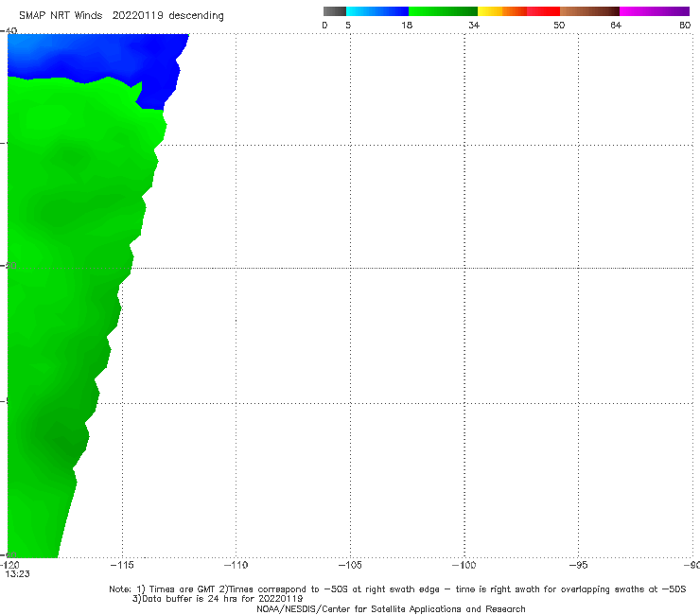This screenshot has width=700, height=615.
Task: Click the green 18-34 segment of the color bar
Action: tap(443, 11)
